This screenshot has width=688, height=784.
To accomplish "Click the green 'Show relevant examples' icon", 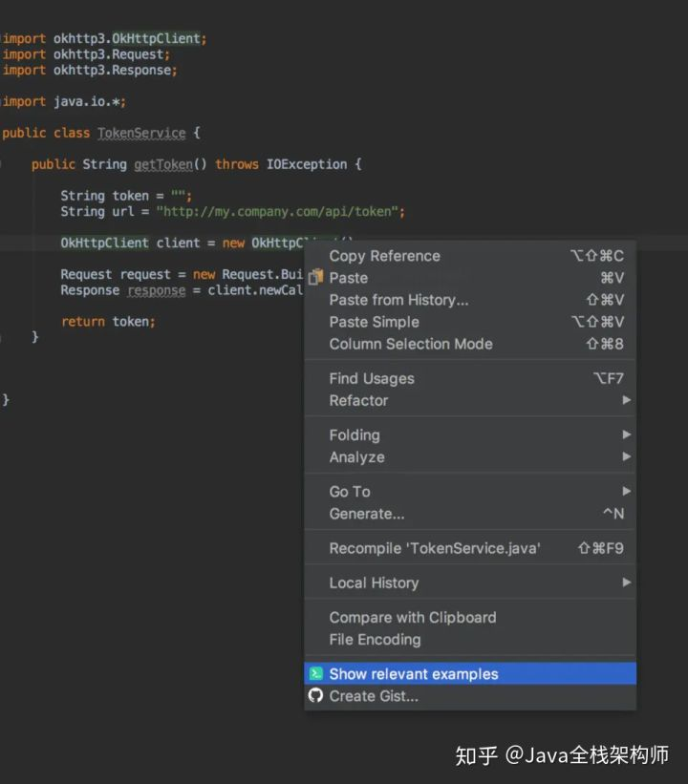I will point(315,673).
